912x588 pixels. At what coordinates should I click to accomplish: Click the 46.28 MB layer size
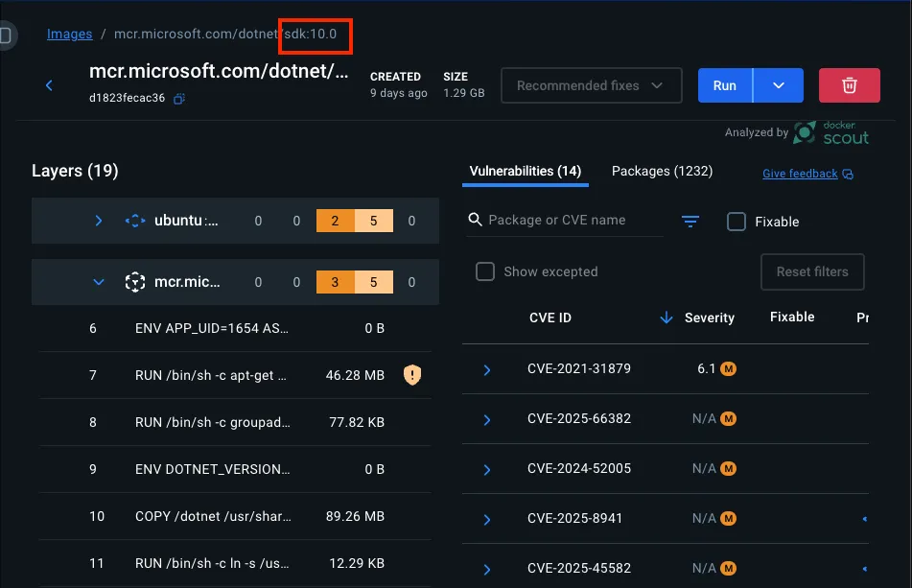click(355, 375)
